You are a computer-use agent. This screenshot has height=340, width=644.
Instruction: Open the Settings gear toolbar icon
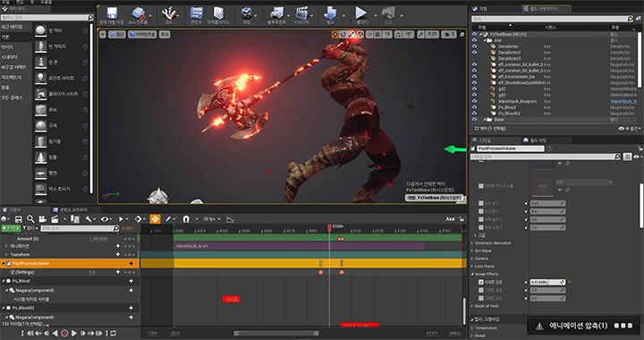247,13
